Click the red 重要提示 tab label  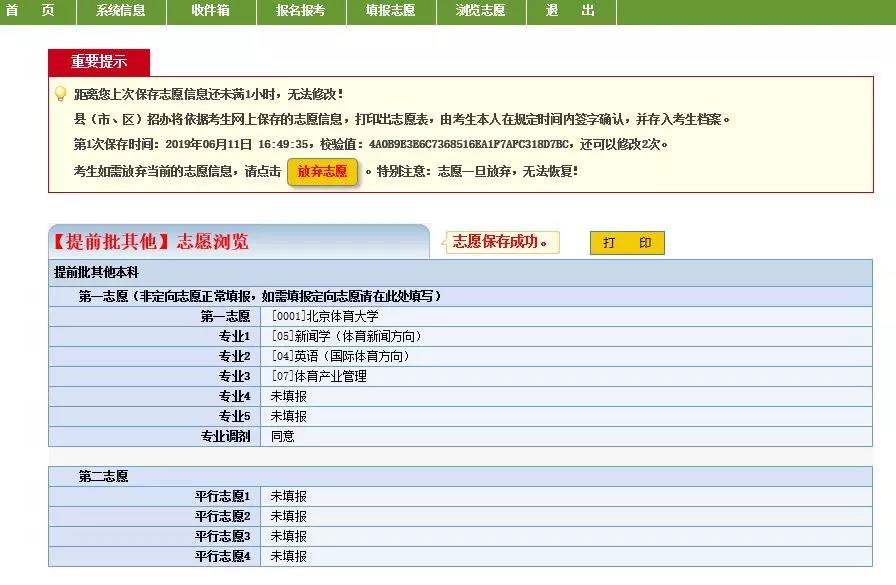(99, 62)
